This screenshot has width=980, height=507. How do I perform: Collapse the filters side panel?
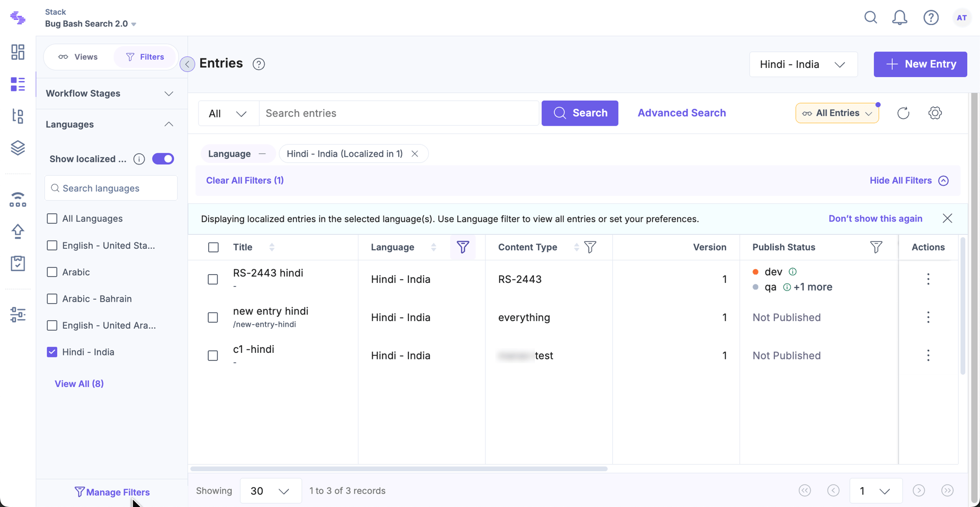[187, 64]
